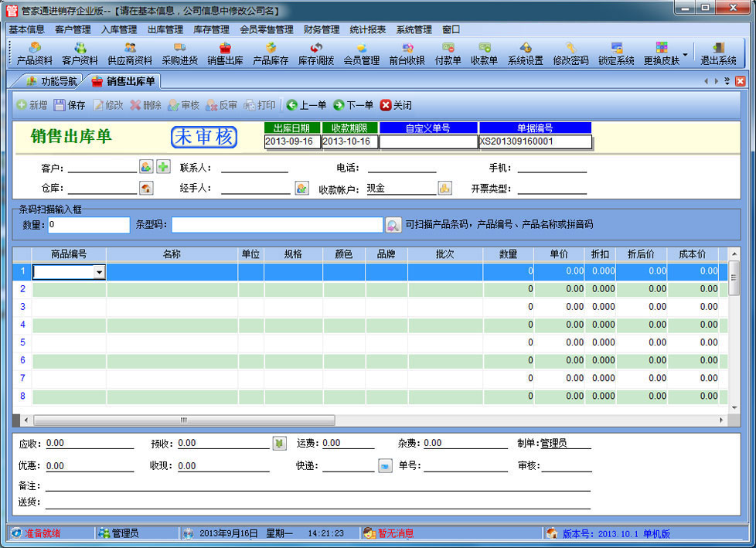The height and width of the screenshot is (548, 756).
Task: Click the green plus add-customer icon
Action: point(163,167)
